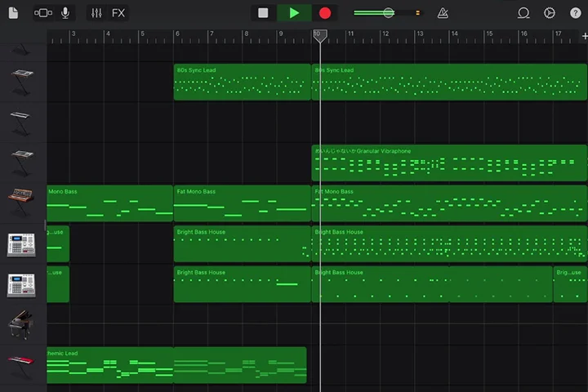This screenshot has height=392, width=588.
Task: Select the 80s Sync Lead track keyboard icon
Action: (23, 82)
